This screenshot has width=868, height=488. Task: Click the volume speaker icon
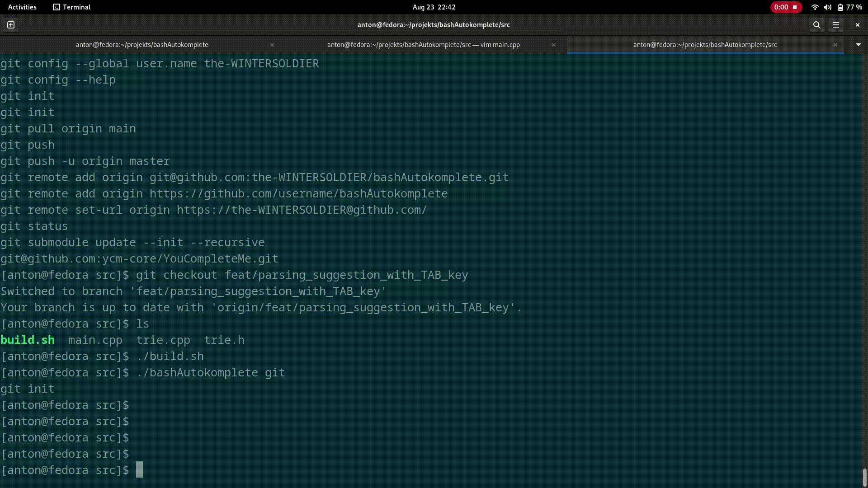pyautogui.click(x=827, y=7)
